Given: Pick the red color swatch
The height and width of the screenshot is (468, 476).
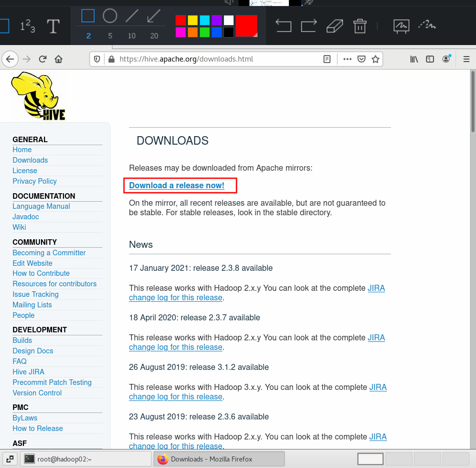Looking at the screenshot, I should [x=180, y=21].
